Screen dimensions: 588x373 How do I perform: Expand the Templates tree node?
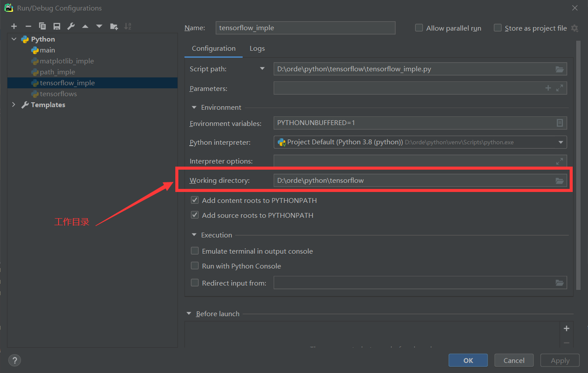[14, 105]
